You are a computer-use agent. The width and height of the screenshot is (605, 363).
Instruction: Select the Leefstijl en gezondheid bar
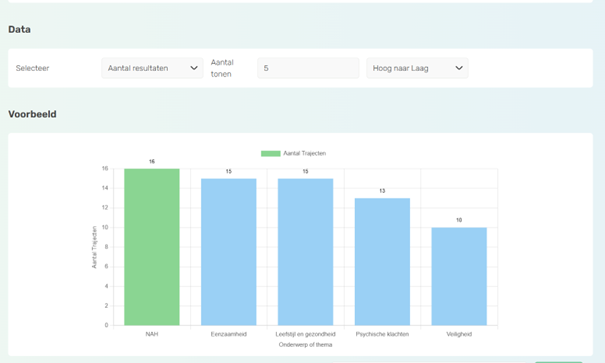(305, 252)
